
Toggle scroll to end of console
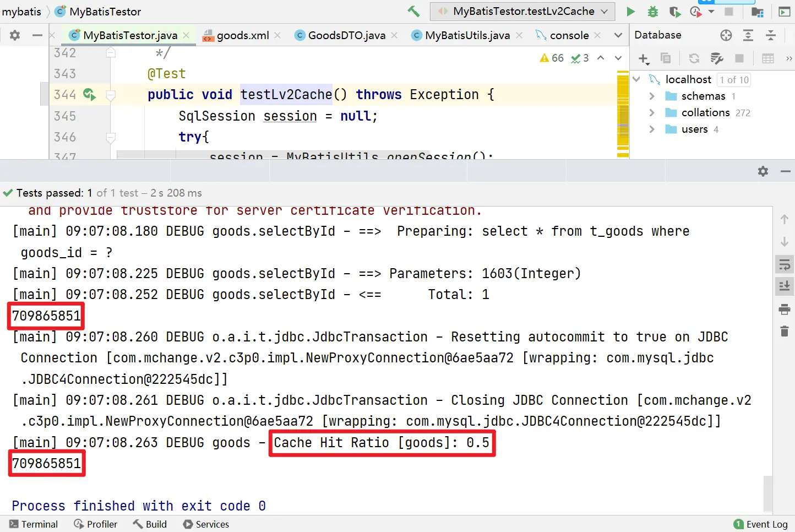(785, 286)
